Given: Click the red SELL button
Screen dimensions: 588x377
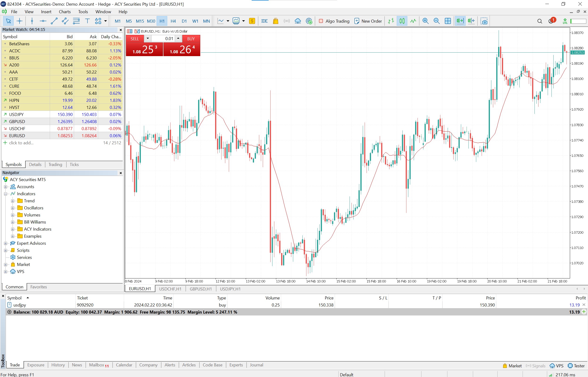Looking at the screenshot, I should tap(135, 39).
